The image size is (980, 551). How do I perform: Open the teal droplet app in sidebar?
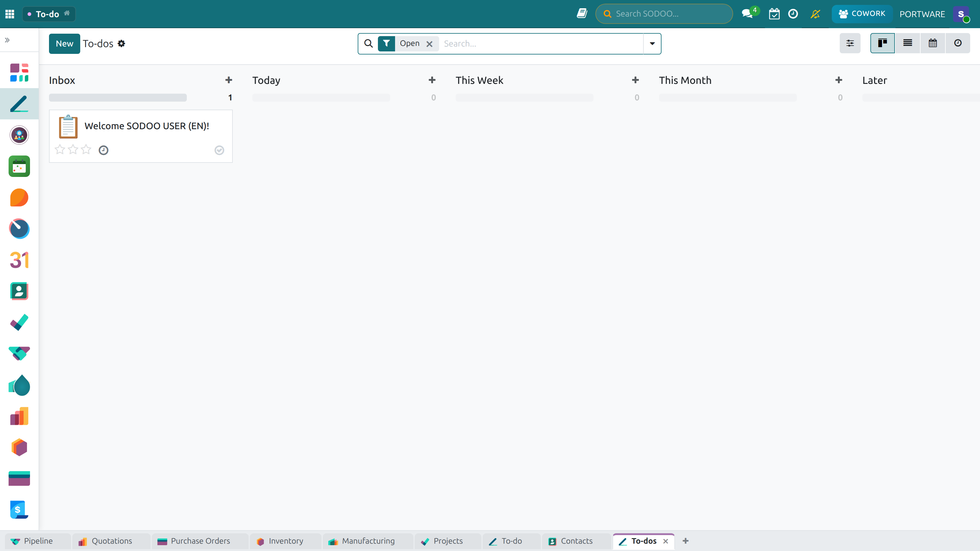tap(19, 385)
